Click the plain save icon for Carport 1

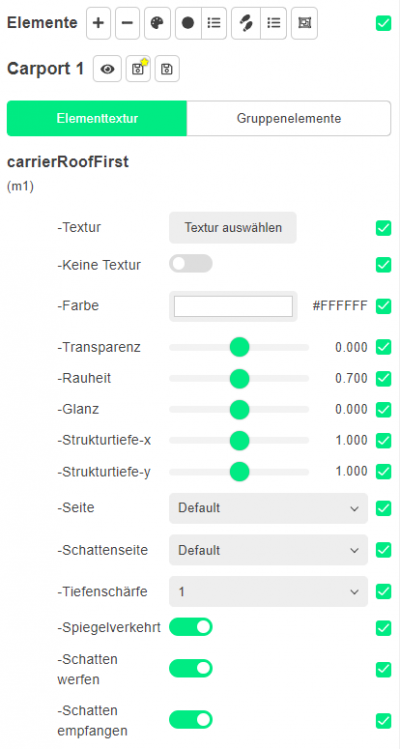coord(167,69)
